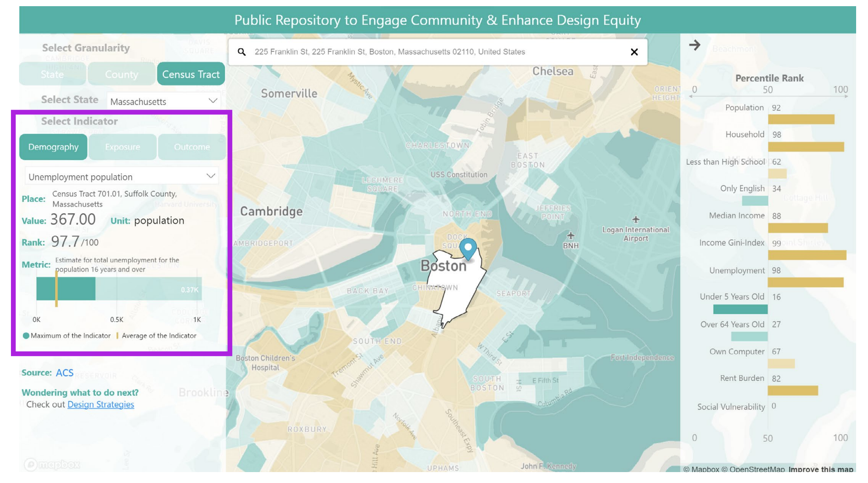Collapse the panel using the arrow icon
This screenshot has width=868, height=483.
695,45
